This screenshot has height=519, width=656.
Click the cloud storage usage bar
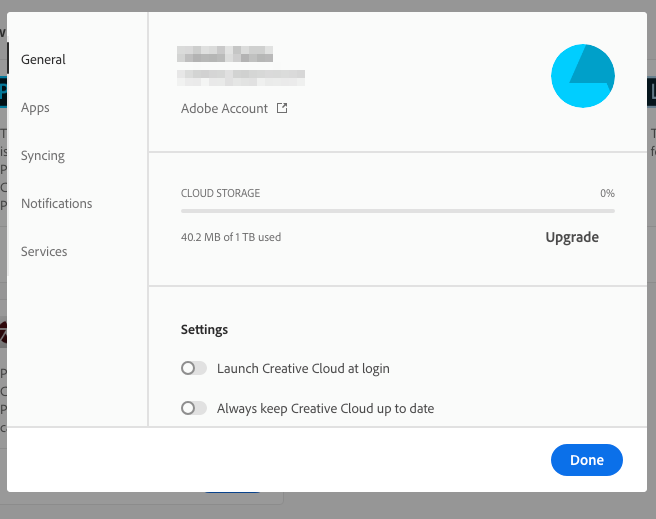coord(397,211)
